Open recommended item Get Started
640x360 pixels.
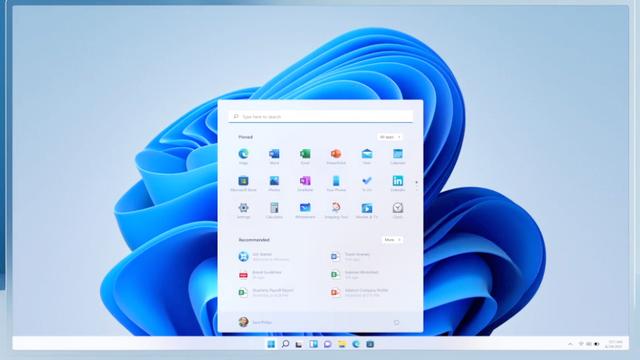click(x=264, y=256)
